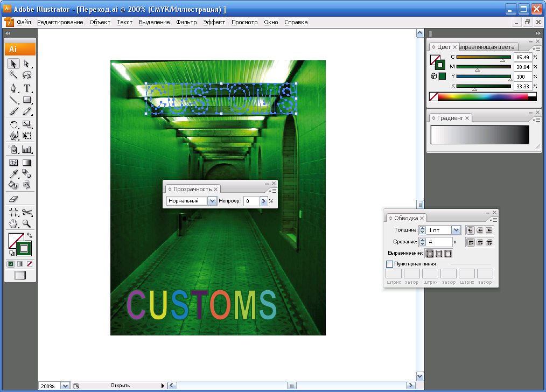Choose projecting cap stroke style
Viewport: 546px width, 392px height.
[x=489, y=230]
